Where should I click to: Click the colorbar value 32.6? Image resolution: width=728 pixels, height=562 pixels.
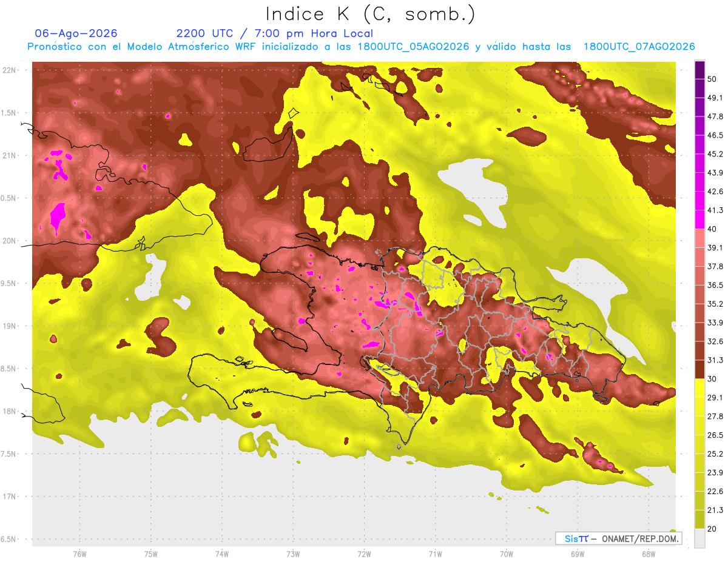pos(715,341)
